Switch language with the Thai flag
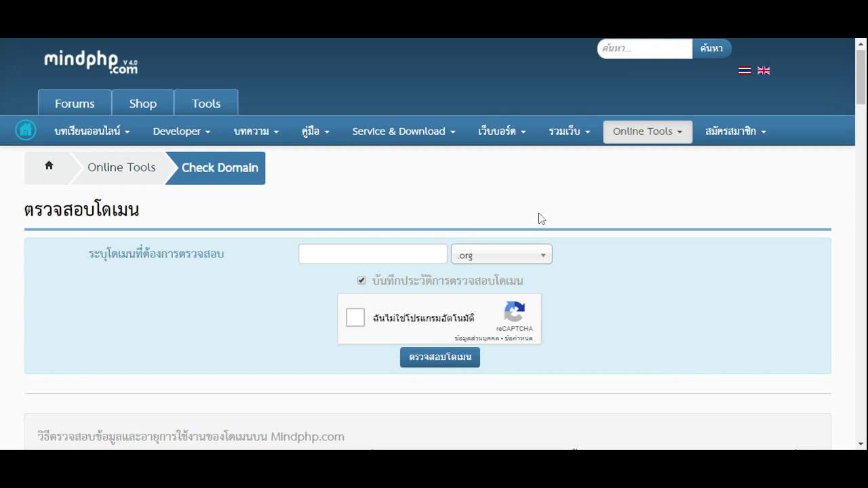Viewport: 868px width, 488px height. (745, 70)
